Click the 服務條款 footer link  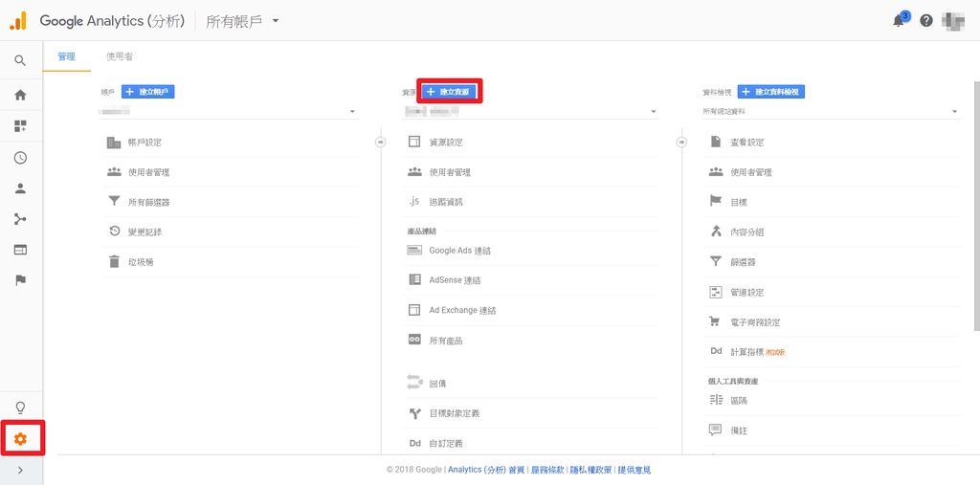(x=547, y=470)
